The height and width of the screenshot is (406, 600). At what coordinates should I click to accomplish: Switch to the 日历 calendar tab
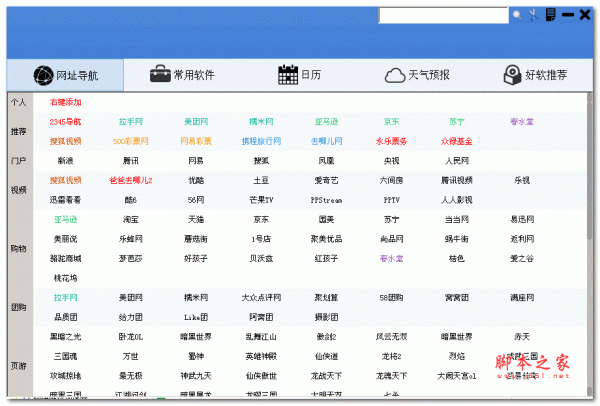(x=300, y=74)
